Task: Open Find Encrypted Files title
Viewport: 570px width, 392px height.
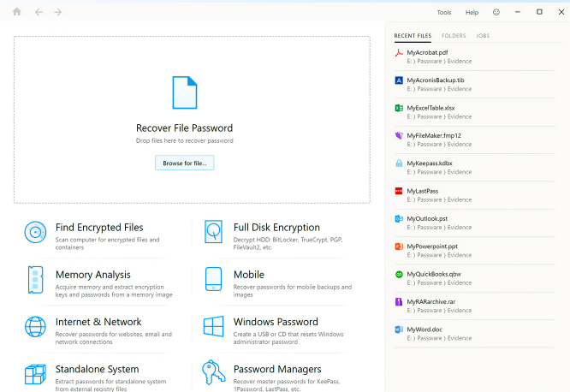Action: [x=99, y=228]
